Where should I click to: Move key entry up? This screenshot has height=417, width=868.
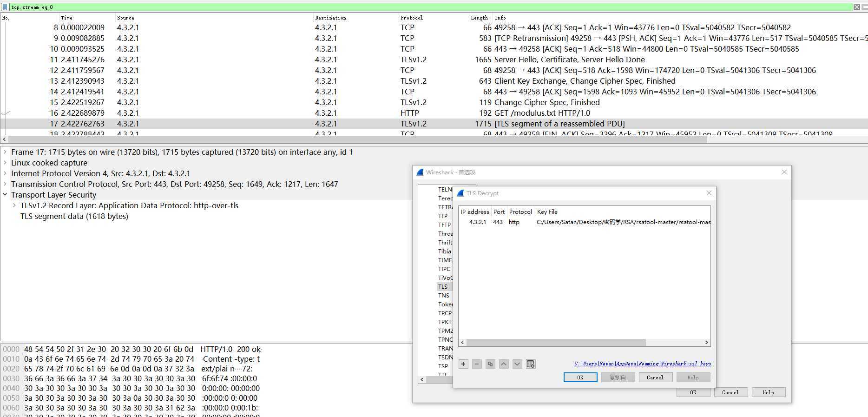(504, 364)
